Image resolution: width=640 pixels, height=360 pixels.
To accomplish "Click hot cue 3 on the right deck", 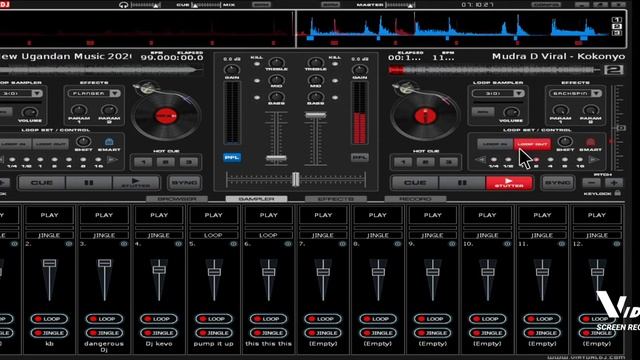I will pyautogui.click(x=449, y=162).
